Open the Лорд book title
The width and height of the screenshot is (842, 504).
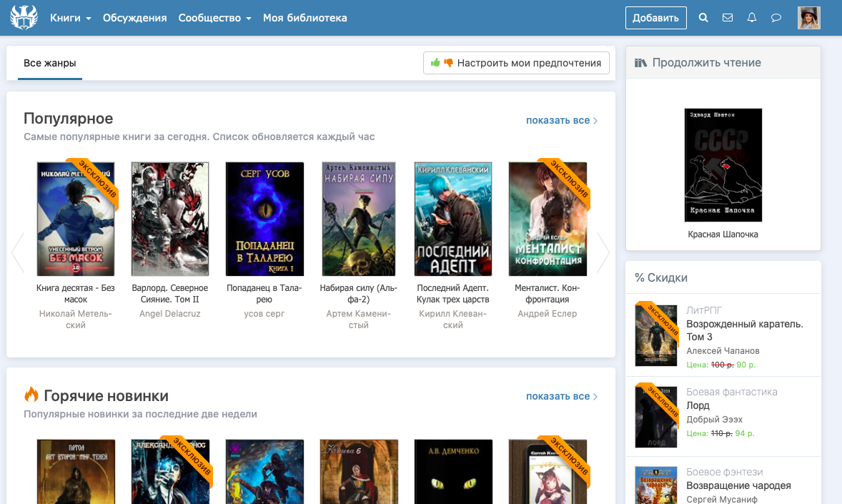click(x=698, y=405)
